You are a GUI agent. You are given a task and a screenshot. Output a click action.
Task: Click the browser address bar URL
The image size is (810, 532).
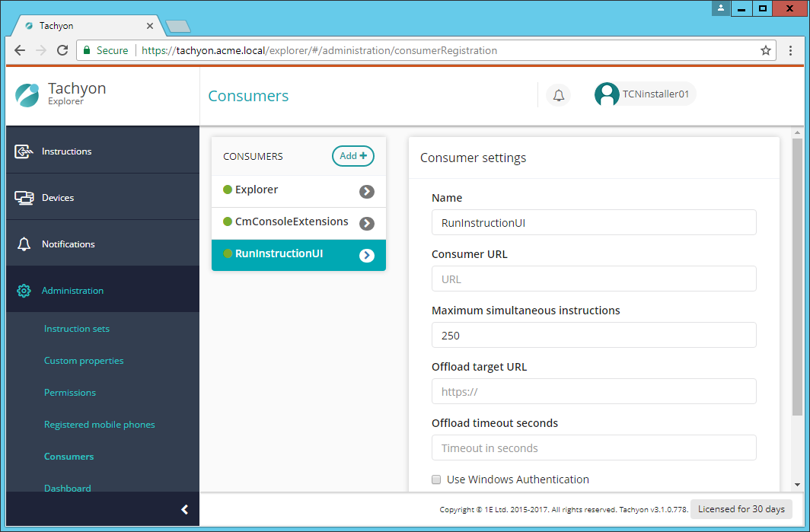tap(319, 50)
